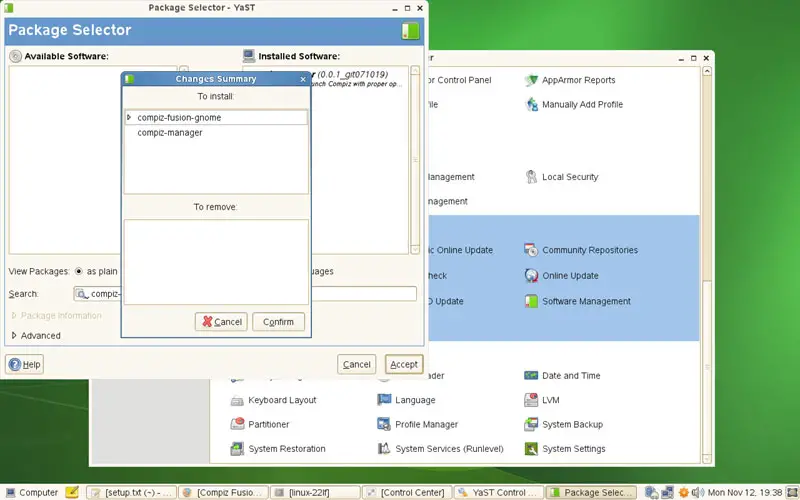Switch to setup.txt taskbar window
The image size is (800, 500).
pyautogui.click(x=132, y=492)
